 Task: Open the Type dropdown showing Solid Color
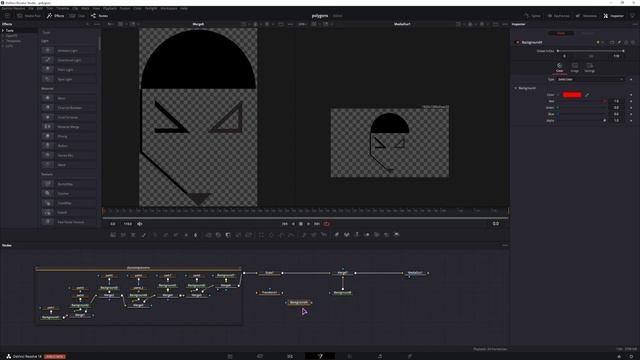(x=590, y=79)
